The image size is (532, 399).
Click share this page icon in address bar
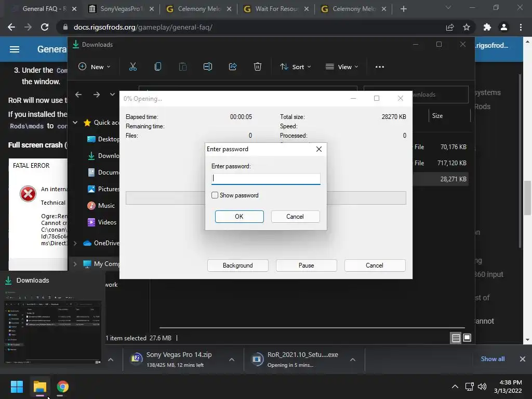point(450,27)
